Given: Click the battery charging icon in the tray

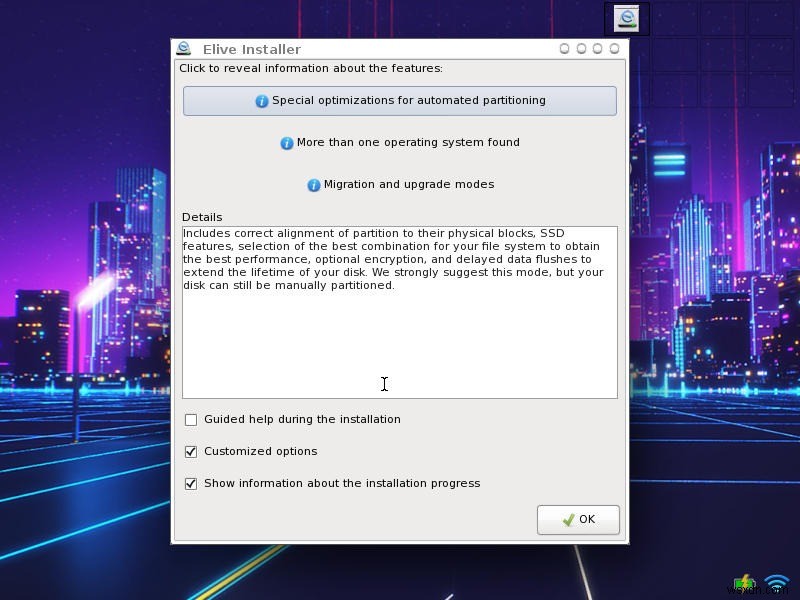Looking at the screenshot, I should pos(744,579).
